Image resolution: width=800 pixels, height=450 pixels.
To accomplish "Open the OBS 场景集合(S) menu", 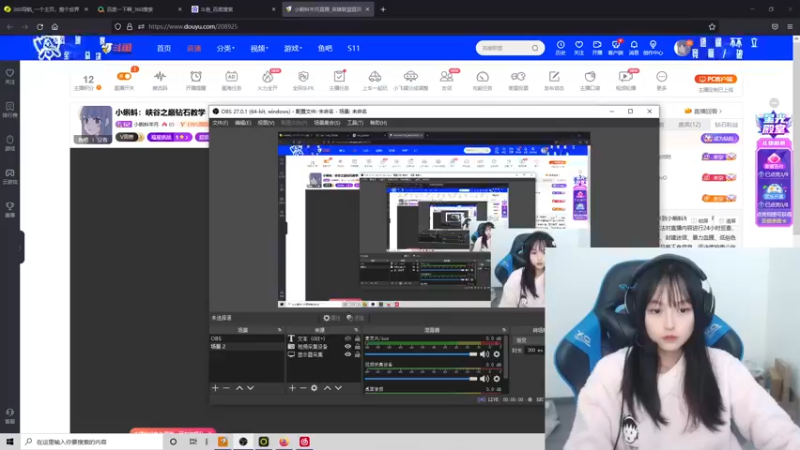I will pyautogui.click(x=327, y=123).
